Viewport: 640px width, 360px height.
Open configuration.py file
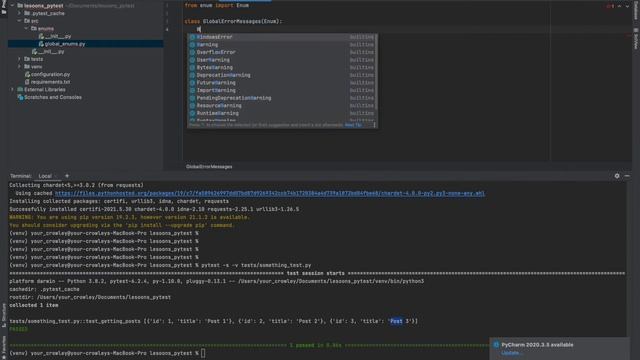tap(50, 74)
